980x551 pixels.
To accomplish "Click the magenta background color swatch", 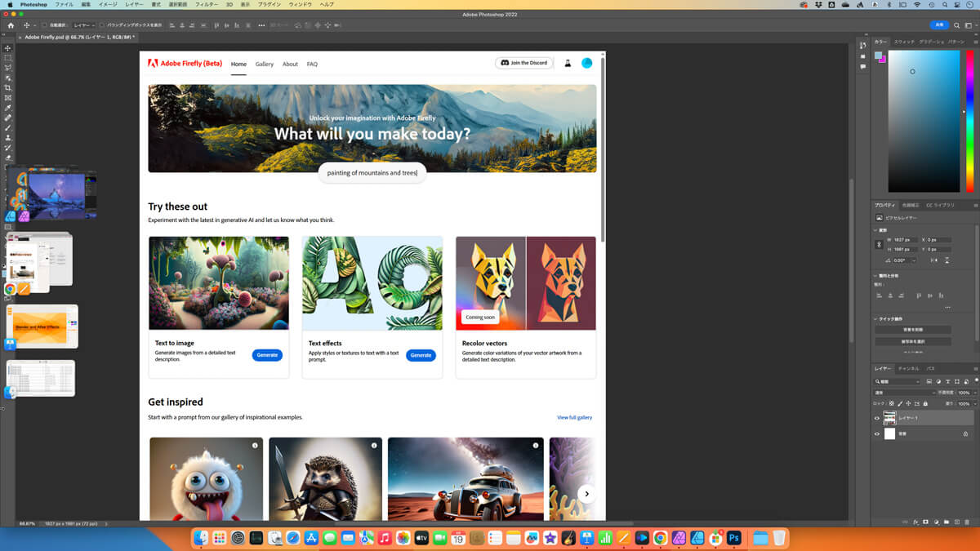I will (x=883, y=60).
